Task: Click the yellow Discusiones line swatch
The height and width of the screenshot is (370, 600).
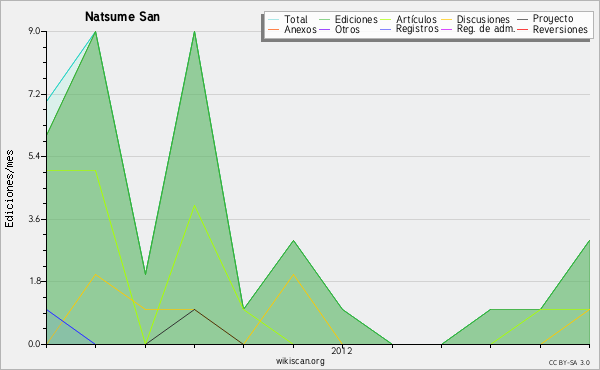Action: point(447,19)
